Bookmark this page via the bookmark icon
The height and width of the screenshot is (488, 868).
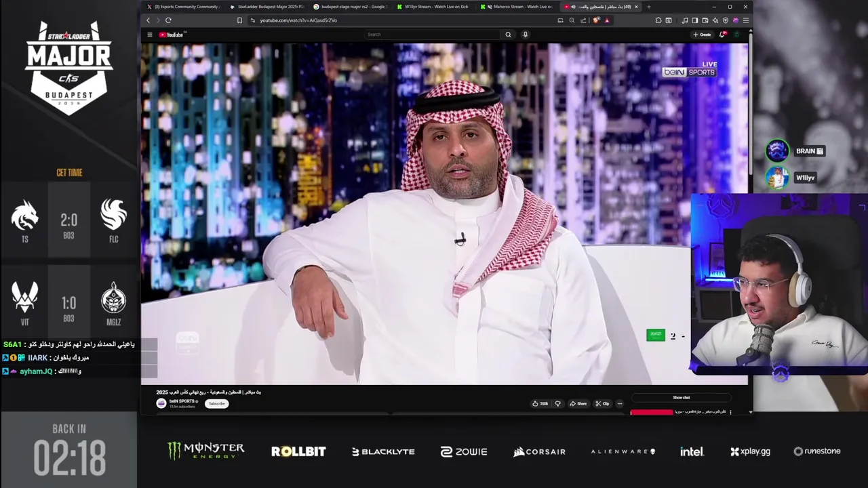239,20
